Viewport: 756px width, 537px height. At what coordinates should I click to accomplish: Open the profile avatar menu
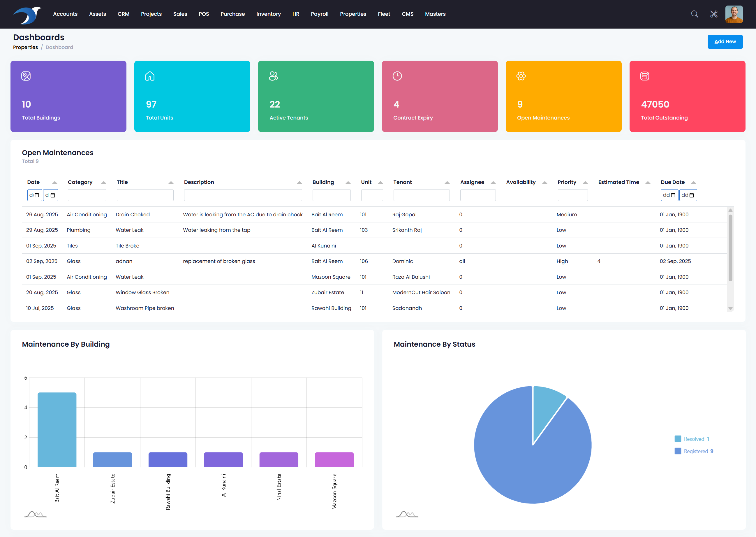pyautogui.click(x=734, y=14)
